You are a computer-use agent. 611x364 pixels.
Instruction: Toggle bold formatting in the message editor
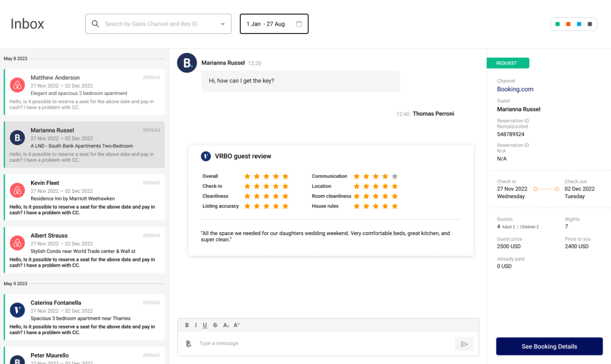tap(187, 325)
